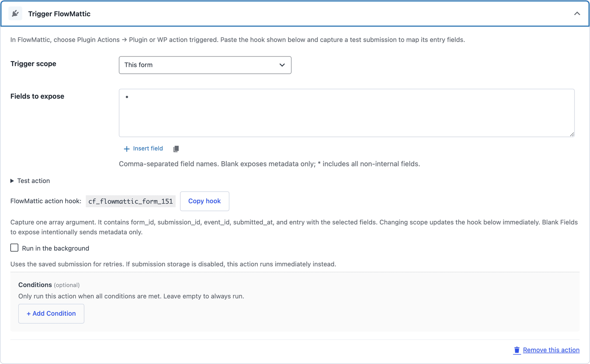Collapse the Trigger FlowMattic panel chevron

[577, 14]
